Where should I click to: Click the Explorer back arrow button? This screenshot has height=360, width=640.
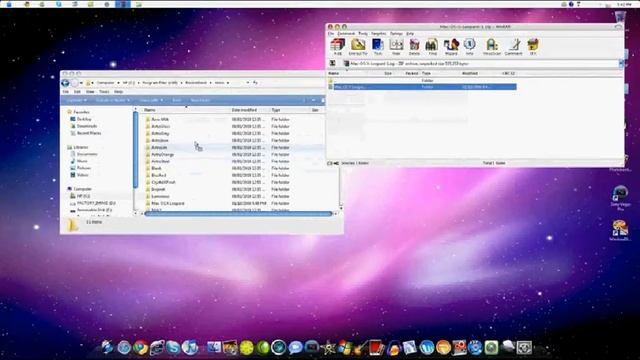(x=65, y=83)
